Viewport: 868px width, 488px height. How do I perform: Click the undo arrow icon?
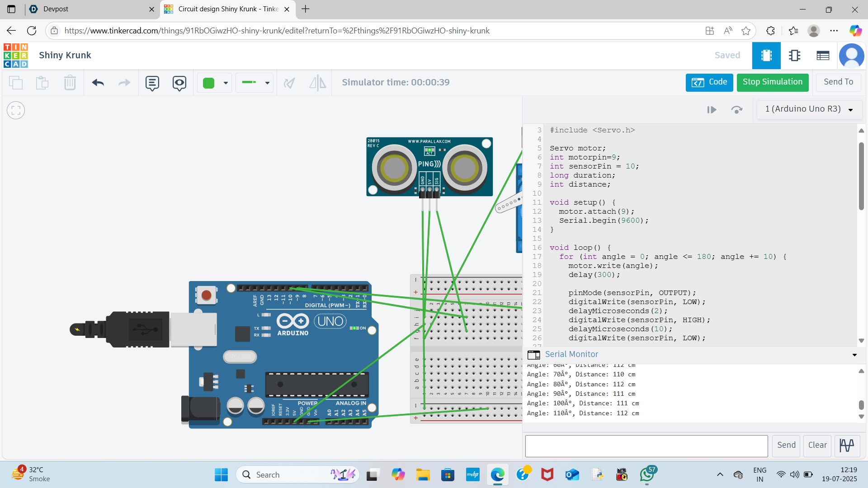point(98,83)
